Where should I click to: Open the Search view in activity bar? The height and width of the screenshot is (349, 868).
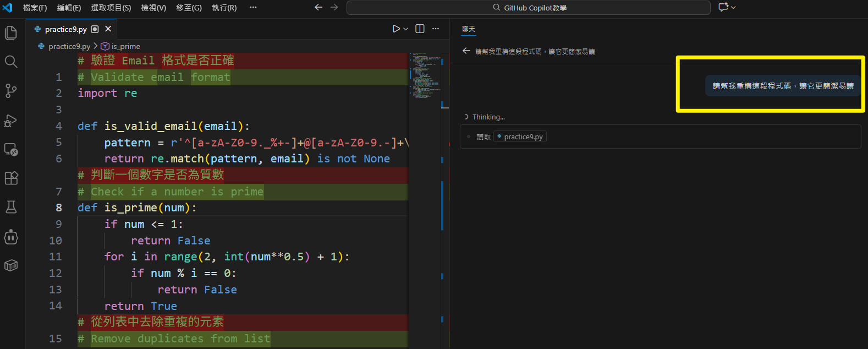(x=11, y=62)
